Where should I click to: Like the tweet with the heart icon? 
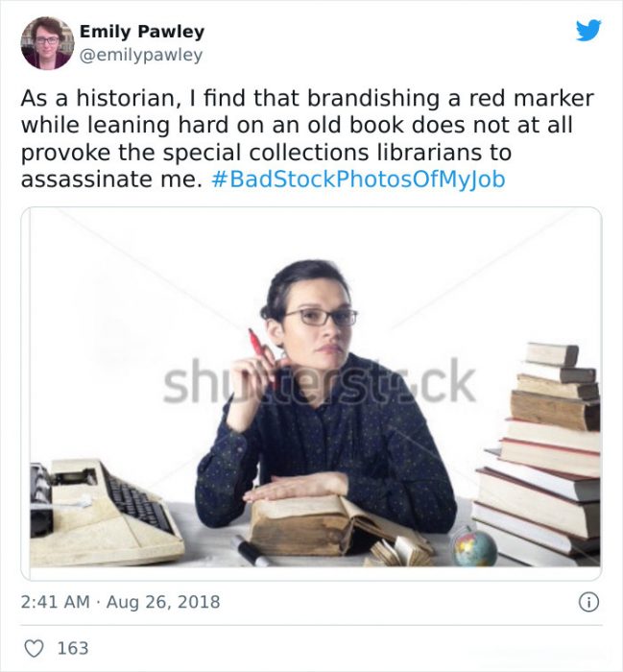(34, 648)
